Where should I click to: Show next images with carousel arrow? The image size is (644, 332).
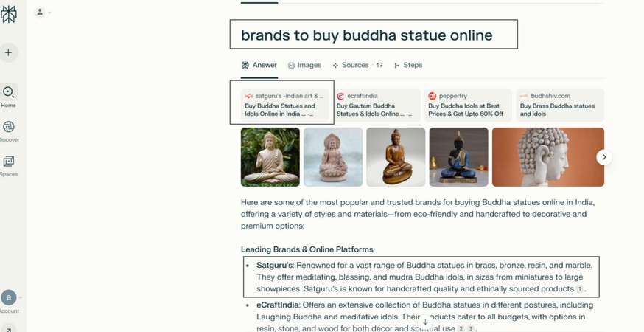(603, 157)
